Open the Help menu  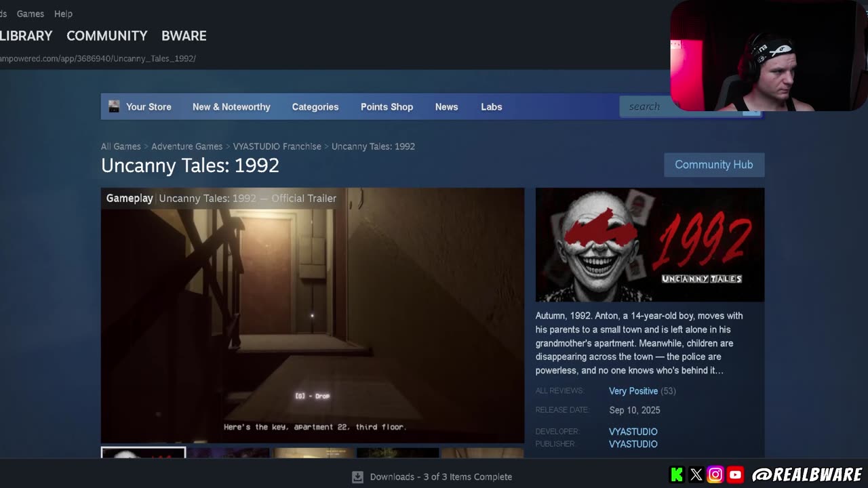coord(63,14)
